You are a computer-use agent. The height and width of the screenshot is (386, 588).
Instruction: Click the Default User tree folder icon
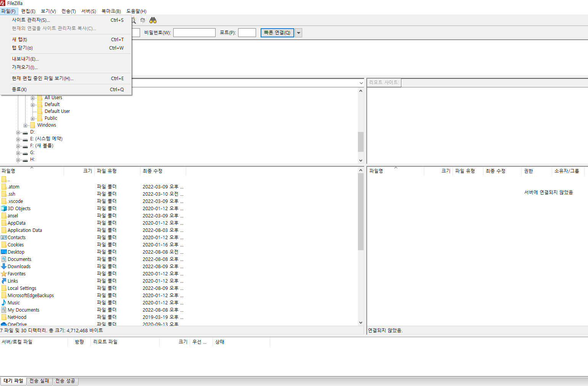pos(40,111)
